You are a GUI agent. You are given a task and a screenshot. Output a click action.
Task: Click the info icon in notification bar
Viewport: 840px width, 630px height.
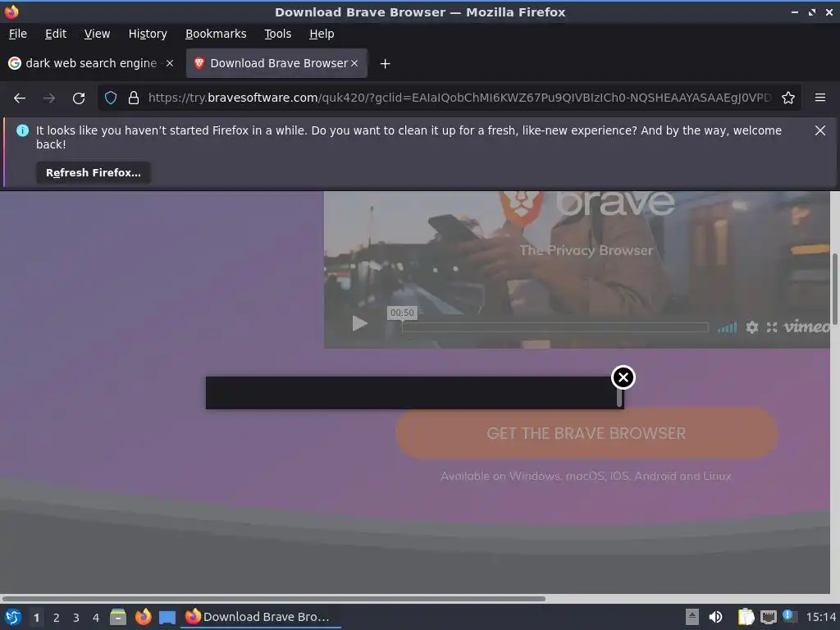point(22,130)
